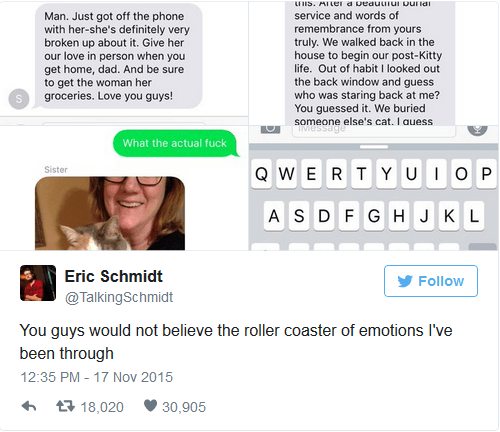The height and width of the screenshot is (432, 500).
Task: Click the reply arrow icon
Action: pos(29,406)
